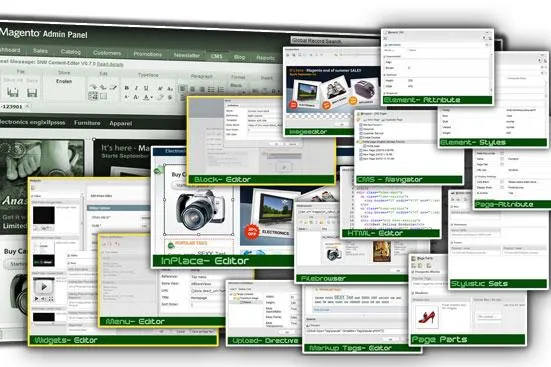Screen dimensions: 551x367
Task: Click the Apparel store navigation link
Action: pyautogui.click(x=121, y=124)
